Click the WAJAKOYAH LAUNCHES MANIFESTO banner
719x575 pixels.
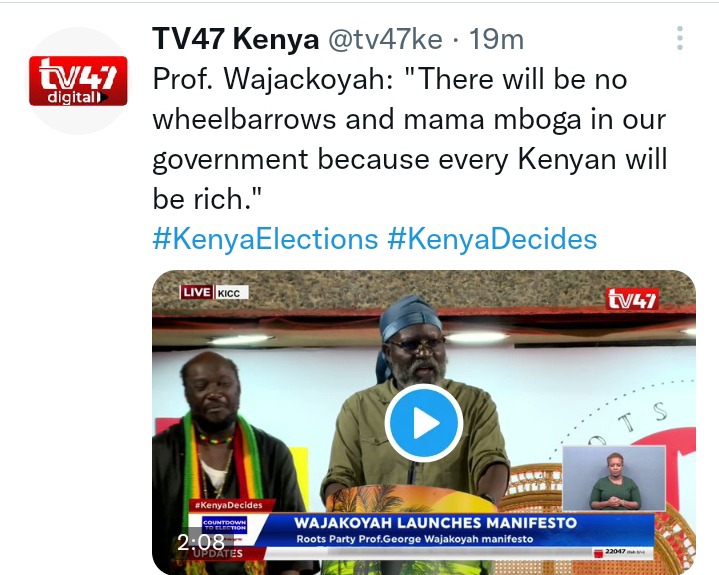(435, 523)
